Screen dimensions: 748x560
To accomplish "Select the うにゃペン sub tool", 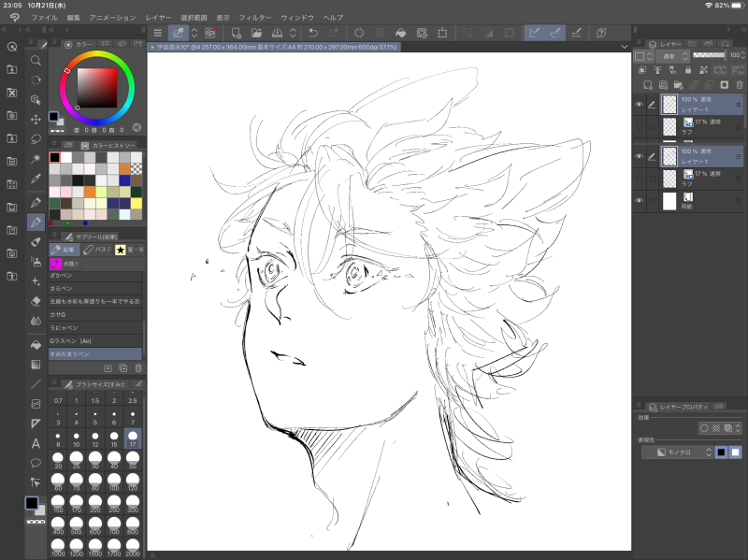I will click(x=95, y=328).
